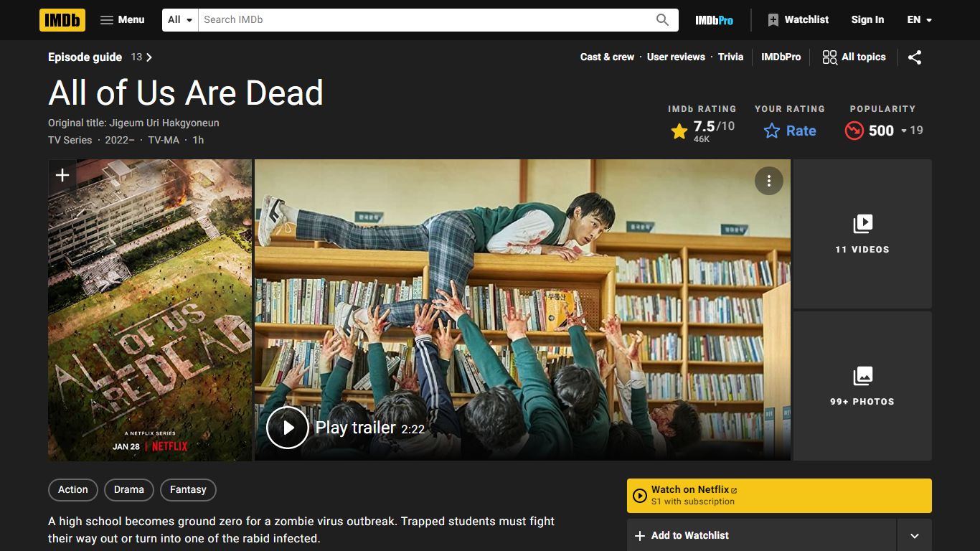Go to the IMDb home logo

(62, 20)
